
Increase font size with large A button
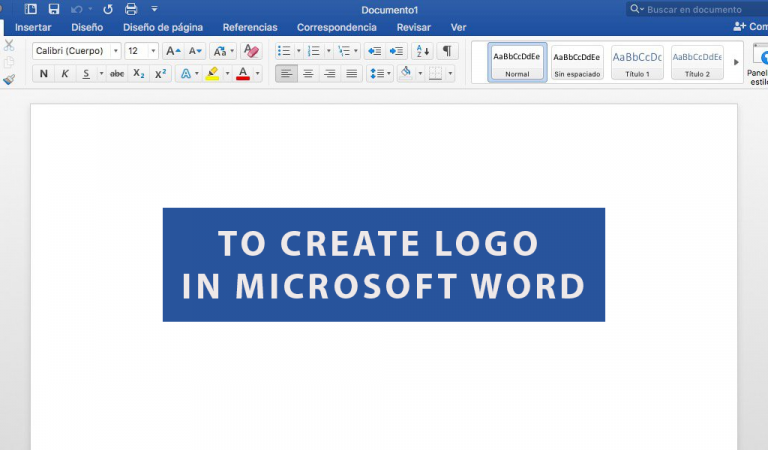pos(173,51)
